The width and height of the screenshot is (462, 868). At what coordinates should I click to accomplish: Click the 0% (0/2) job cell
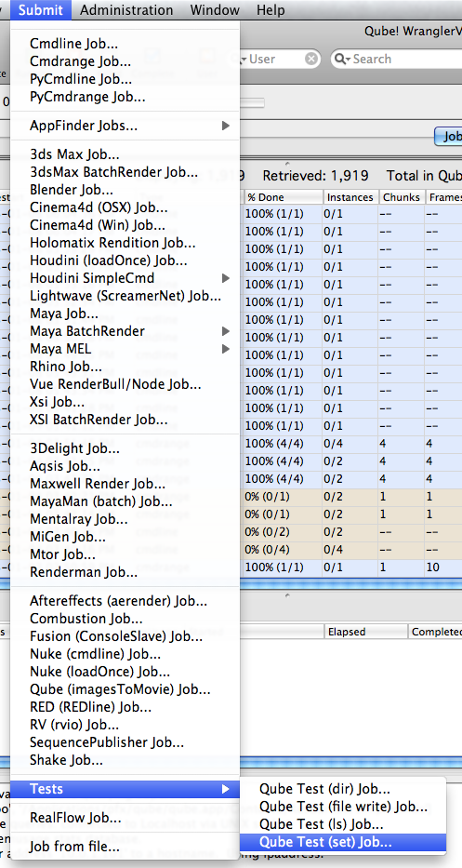[x=283, y=532]
